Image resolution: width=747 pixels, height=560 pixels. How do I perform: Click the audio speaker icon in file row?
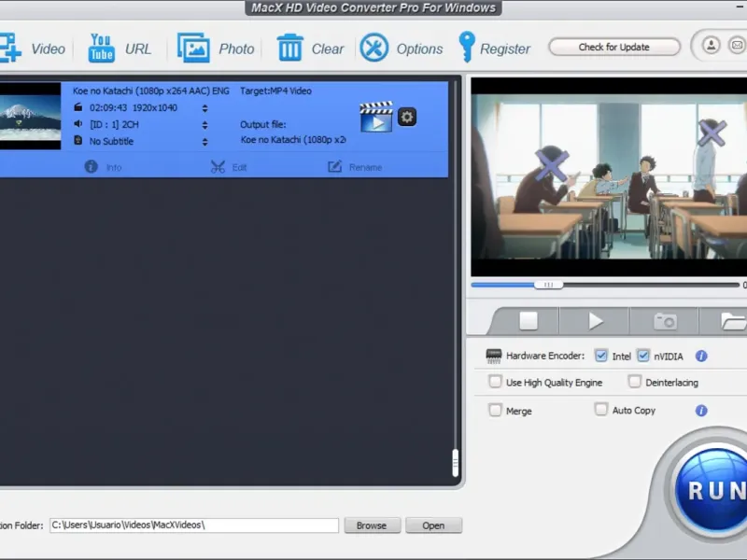click(78, 124)
